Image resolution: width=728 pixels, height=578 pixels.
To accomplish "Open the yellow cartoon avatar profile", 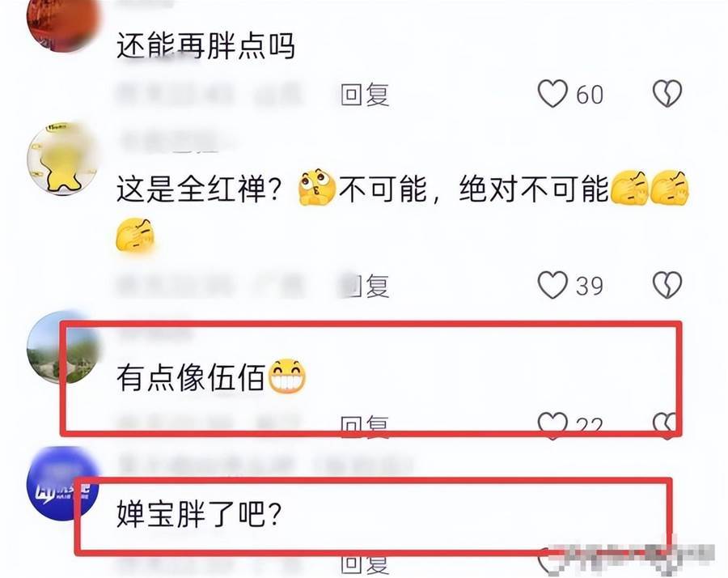I will 62,159.
